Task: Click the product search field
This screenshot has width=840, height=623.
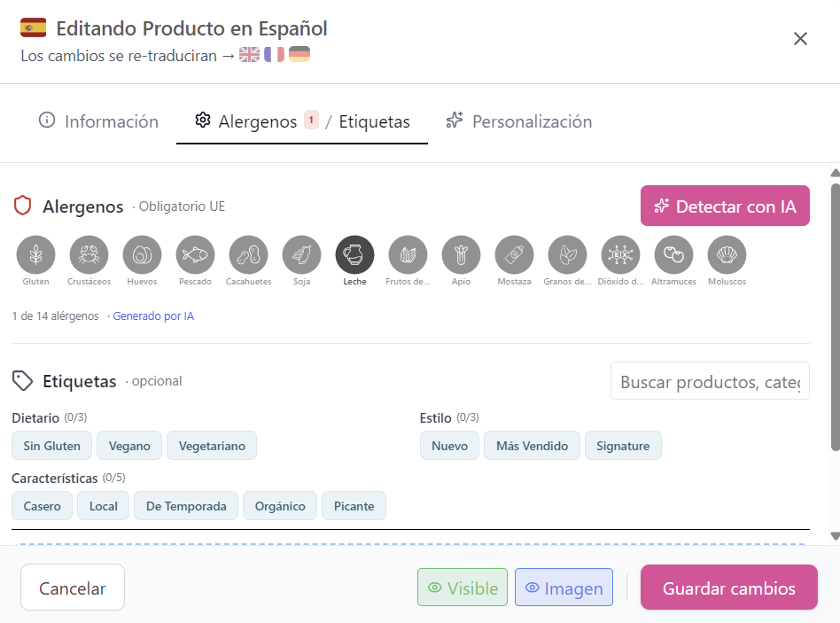Action: [709, 380]
